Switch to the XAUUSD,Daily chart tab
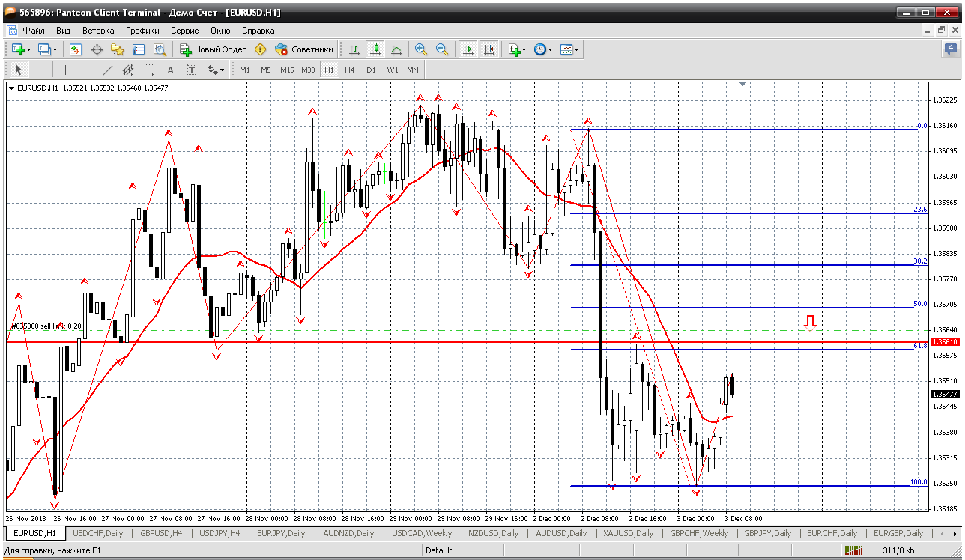This screenshot has height=560, width=965. click(628, 533)
